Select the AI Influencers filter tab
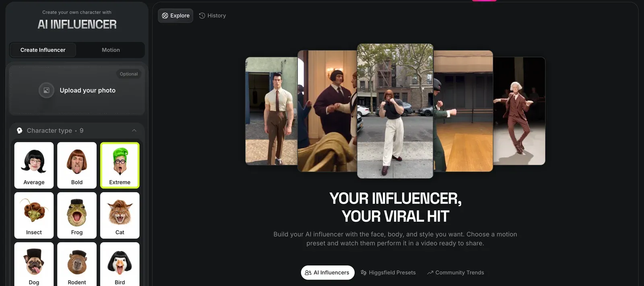This screenshot has height=286, width=644. click(x=328, y=272)
